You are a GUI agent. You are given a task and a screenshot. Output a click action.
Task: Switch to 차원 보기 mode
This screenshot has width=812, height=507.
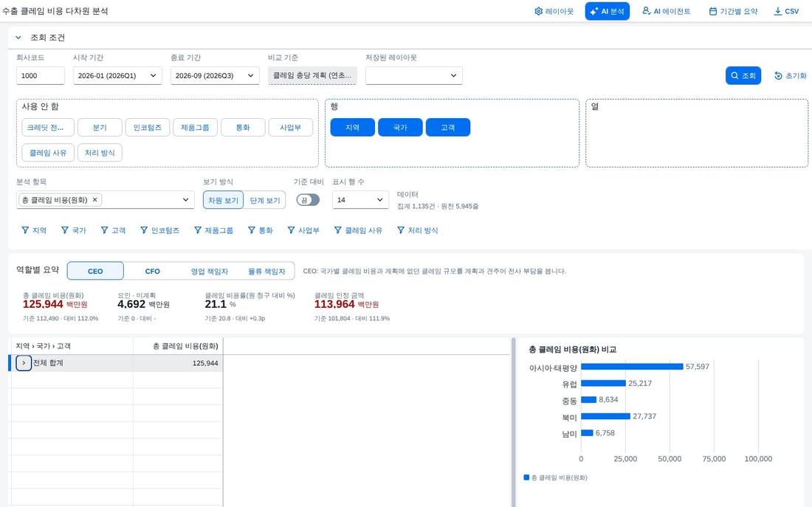coord(223,201)
